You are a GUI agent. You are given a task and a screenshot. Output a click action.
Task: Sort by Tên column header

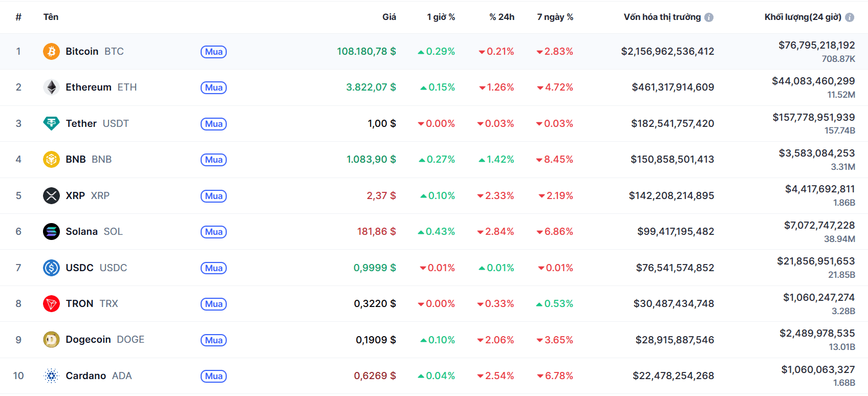click(51, 17)
